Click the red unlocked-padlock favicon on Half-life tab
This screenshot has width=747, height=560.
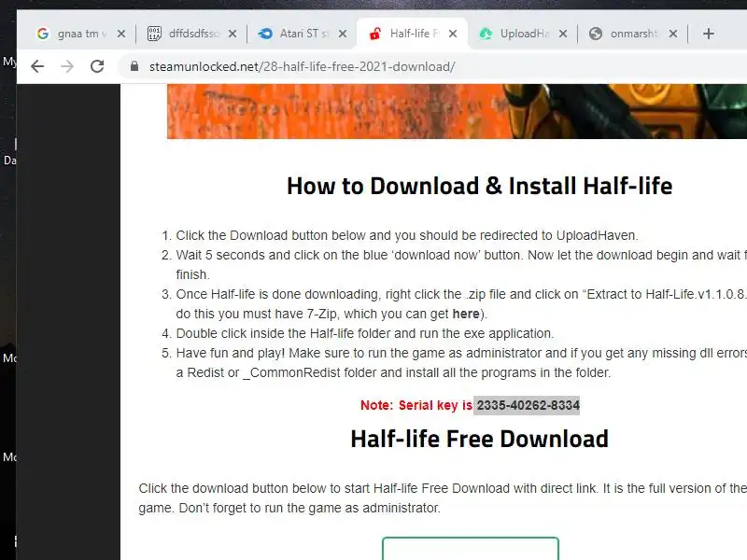[375, 34]
